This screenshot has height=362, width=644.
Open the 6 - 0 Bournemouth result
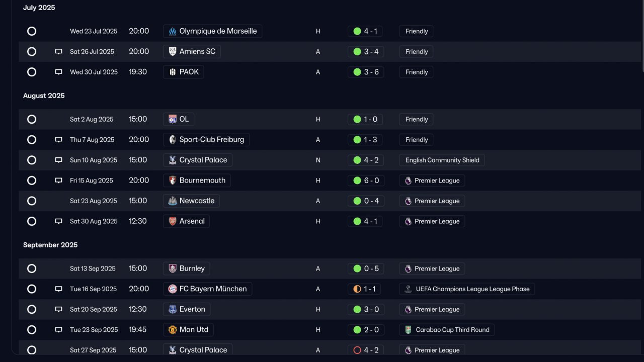tap(366, 180)
